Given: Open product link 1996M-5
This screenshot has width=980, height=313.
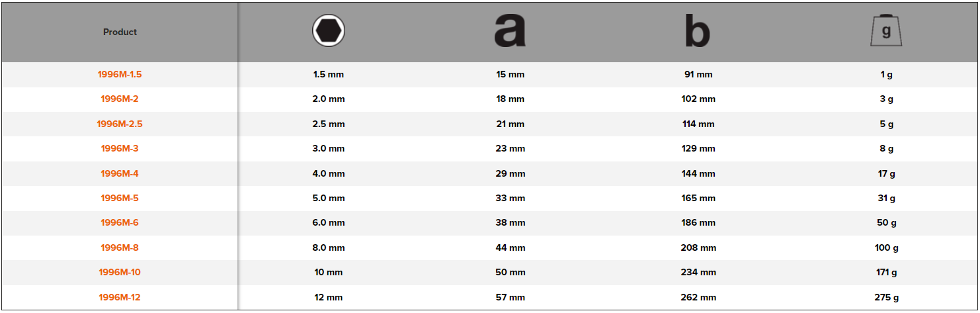Looking at the screenshot, I should [x=120, y=198].
